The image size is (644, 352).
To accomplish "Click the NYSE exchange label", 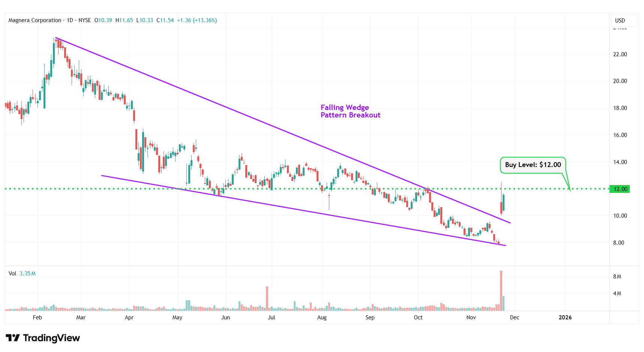I will point(85,20).
